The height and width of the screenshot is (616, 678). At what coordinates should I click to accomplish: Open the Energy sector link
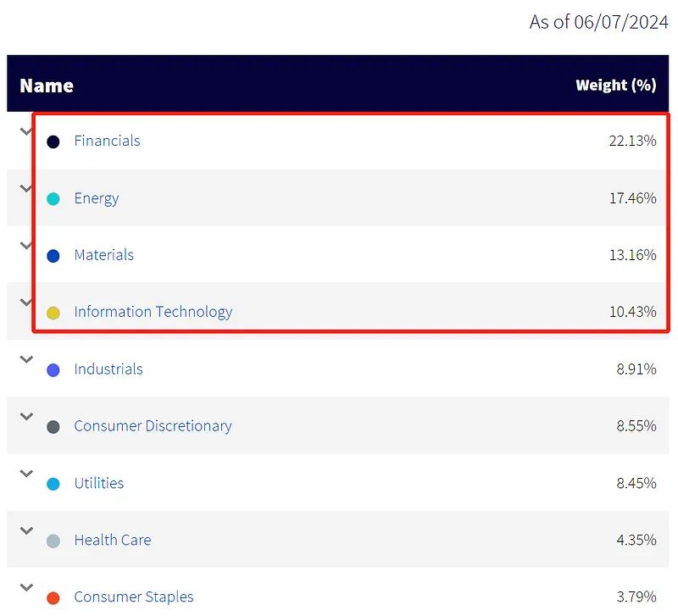96,198
